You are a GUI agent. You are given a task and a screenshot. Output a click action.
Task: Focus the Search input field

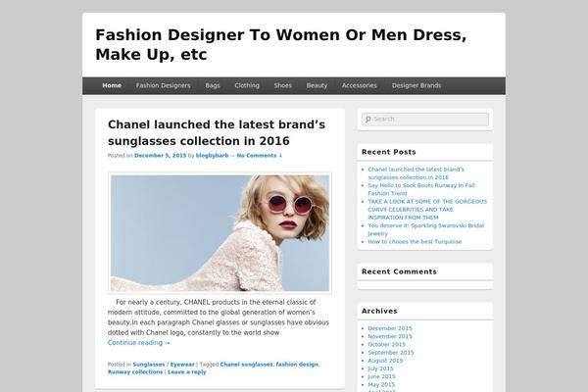click(x=425, y=120)
